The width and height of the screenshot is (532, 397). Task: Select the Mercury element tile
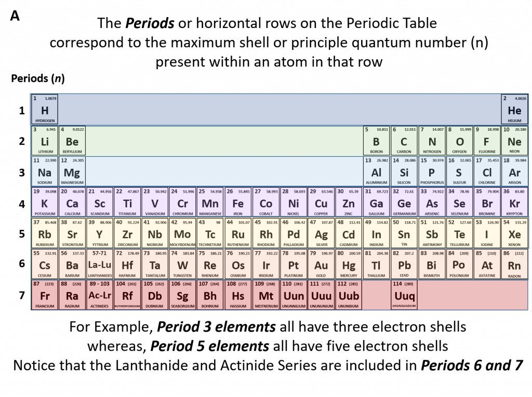pyautogui.click(x=349, y=265)
